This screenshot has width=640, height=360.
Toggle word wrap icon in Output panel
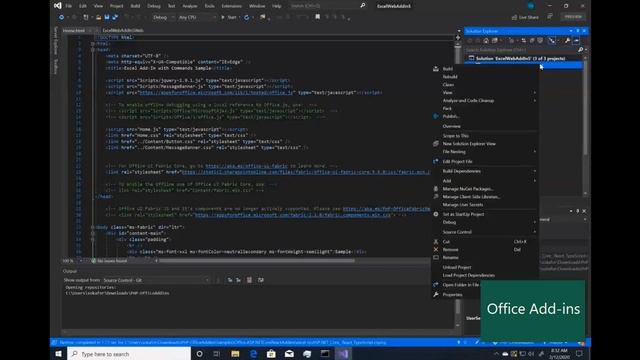tap(261, 280)
